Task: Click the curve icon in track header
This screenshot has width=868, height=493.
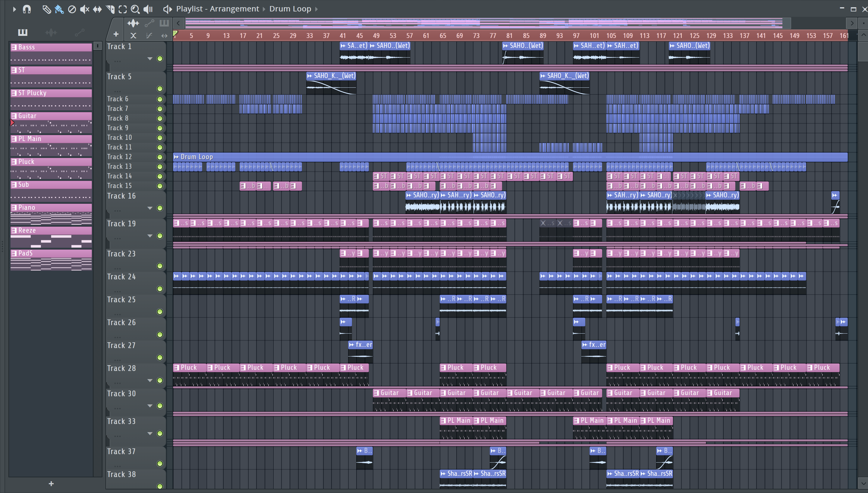Action: click(x=149, y=35)
